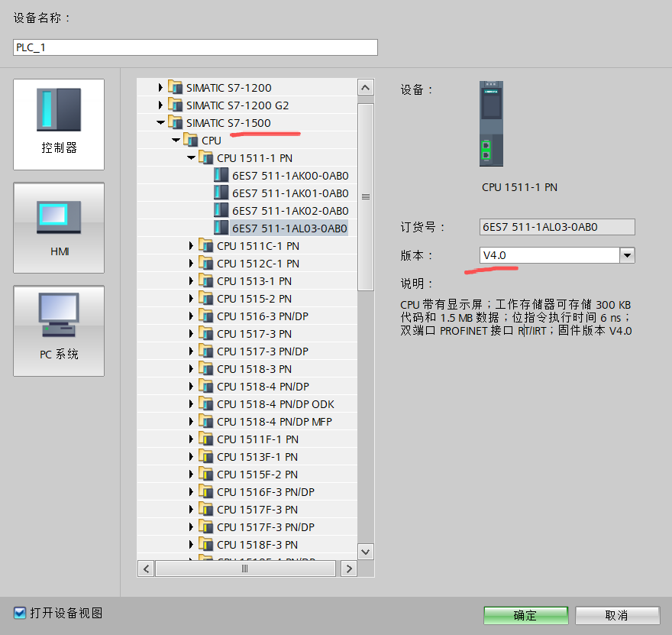This screenshot has height=635, width=672.
Task: Expand the CPU 1516F-3 PN/DP node
Action: click(x=191, y=492)
